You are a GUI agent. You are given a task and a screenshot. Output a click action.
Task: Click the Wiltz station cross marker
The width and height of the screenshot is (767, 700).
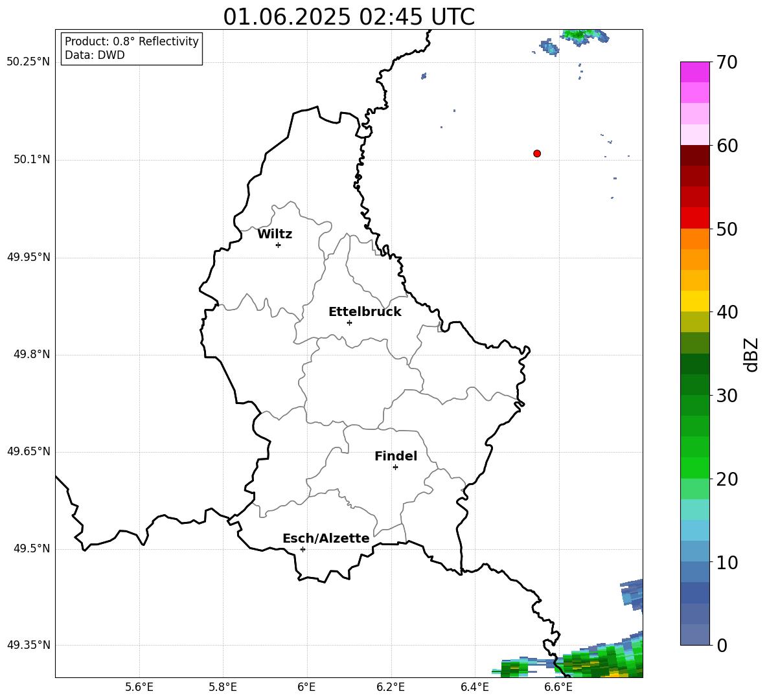[x=279, y=245]
